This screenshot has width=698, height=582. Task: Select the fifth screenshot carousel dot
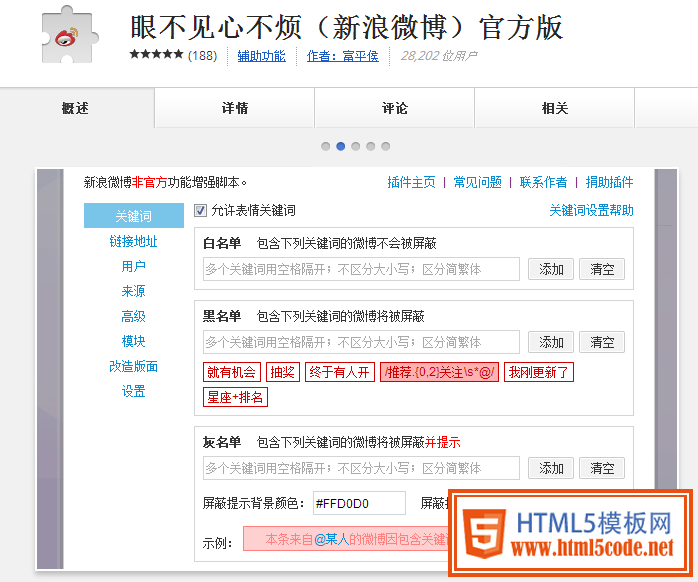click(x=386, y=146)
